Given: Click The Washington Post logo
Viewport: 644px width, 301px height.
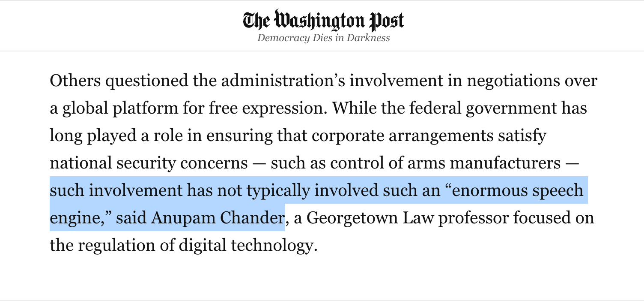Looking at the screenshot, I should click(323, 20).
